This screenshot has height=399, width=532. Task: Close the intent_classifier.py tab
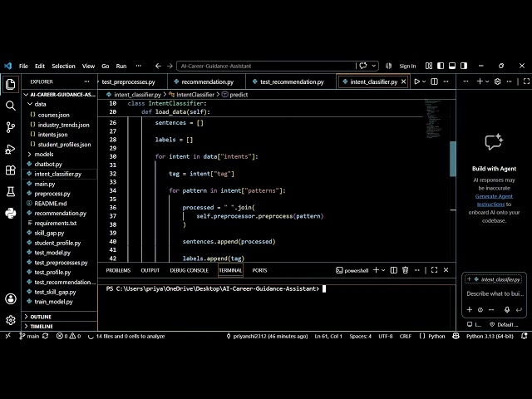click(403, 81)
